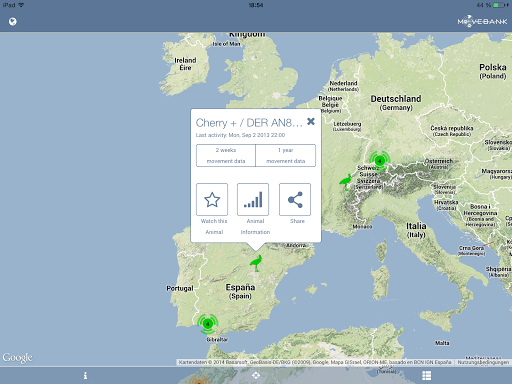Tap the globe icon in the top bar
Image resolution: width=512 pixels, height=384 pixels.
click(x=13, y=22)
